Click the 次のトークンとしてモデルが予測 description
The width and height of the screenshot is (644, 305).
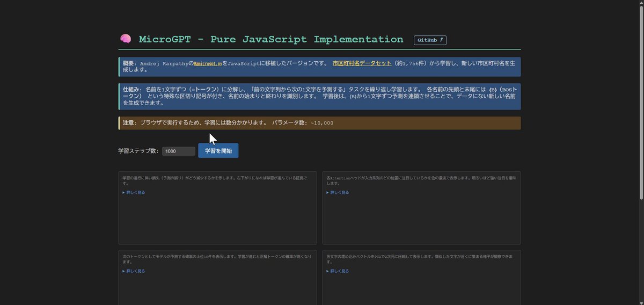[x=217, y=258]
